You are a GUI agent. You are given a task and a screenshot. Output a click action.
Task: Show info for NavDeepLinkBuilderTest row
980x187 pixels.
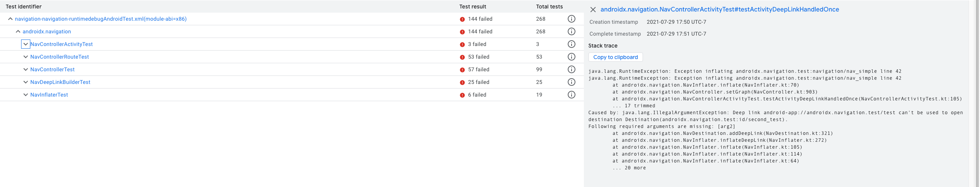point(571,82)
